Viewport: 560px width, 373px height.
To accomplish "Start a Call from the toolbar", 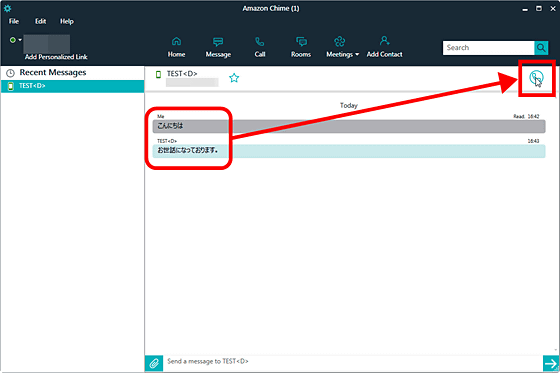I will coord(260,47).
